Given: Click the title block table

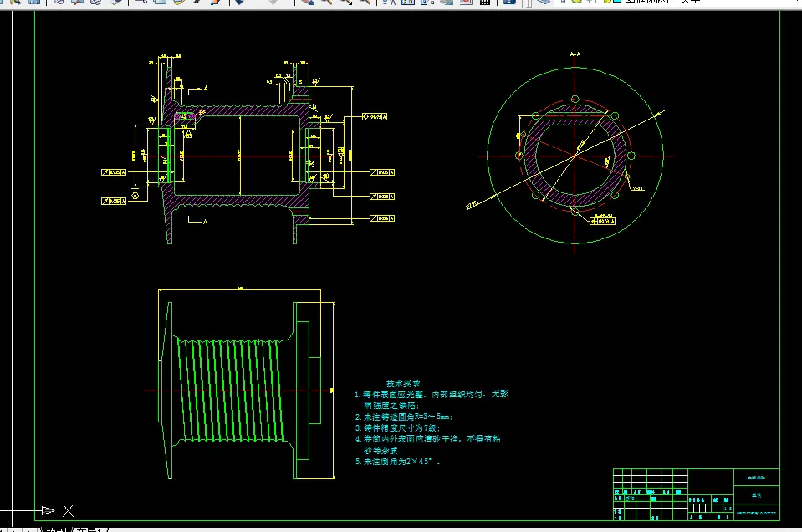Looking at the screenshot, I should pyautogui.click(x=696, y=494).
